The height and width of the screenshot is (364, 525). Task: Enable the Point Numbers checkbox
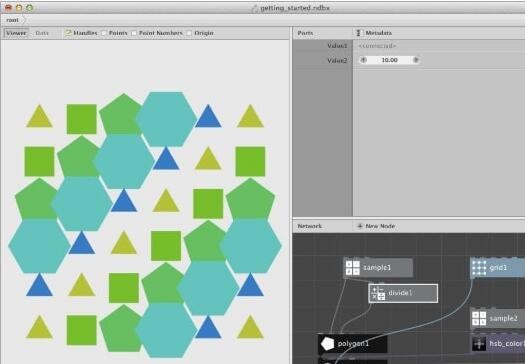coord(134,33)
